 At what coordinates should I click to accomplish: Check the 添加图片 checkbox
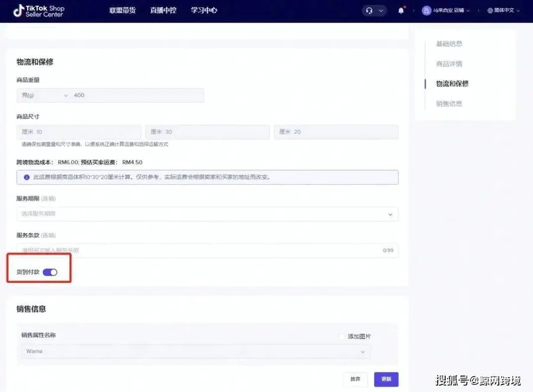(x=341, y=336)
